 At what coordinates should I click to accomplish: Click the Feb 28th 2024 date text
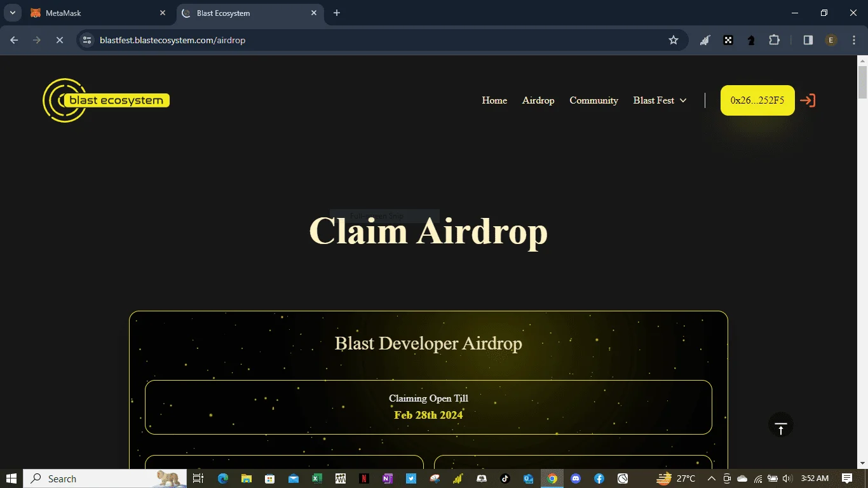point(428,415)
